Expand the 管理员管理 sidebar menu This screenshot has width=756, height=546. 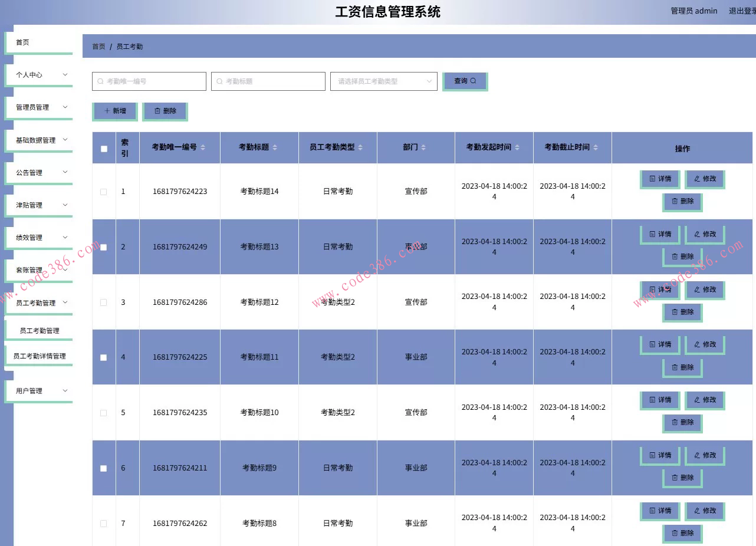coord(39,107)
